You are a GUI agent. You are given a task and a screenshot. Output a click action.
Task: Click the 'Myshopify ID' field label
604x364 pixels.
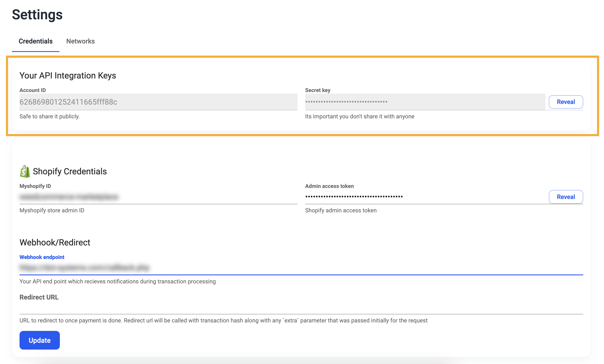[35, 186]
